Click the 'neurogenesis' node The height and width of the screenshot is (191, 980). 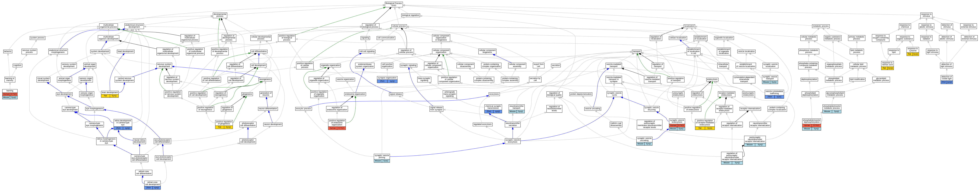click(x=265, y=79)
